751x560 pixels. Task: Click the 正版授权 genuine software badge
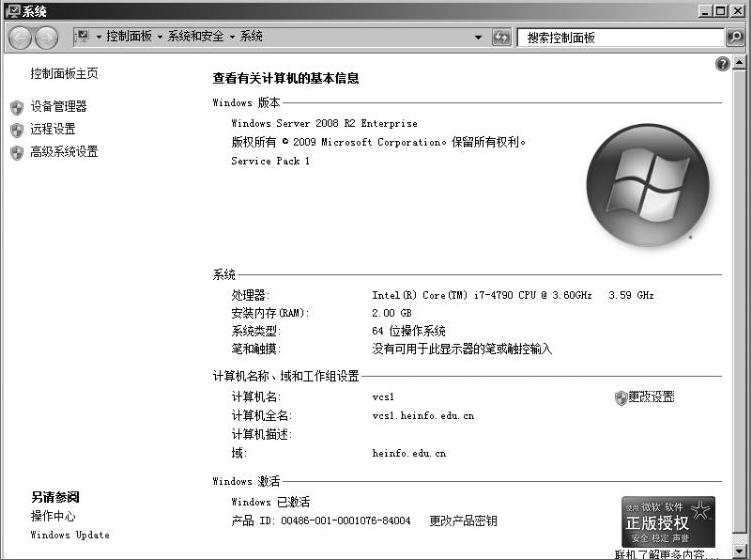click(668, 522)
